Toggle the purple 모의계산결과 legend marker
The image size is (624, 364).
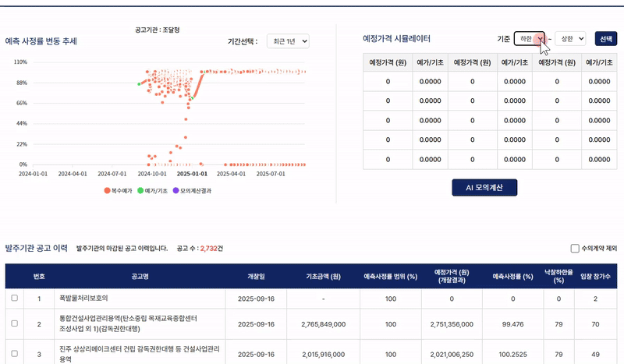coord(175,190)
